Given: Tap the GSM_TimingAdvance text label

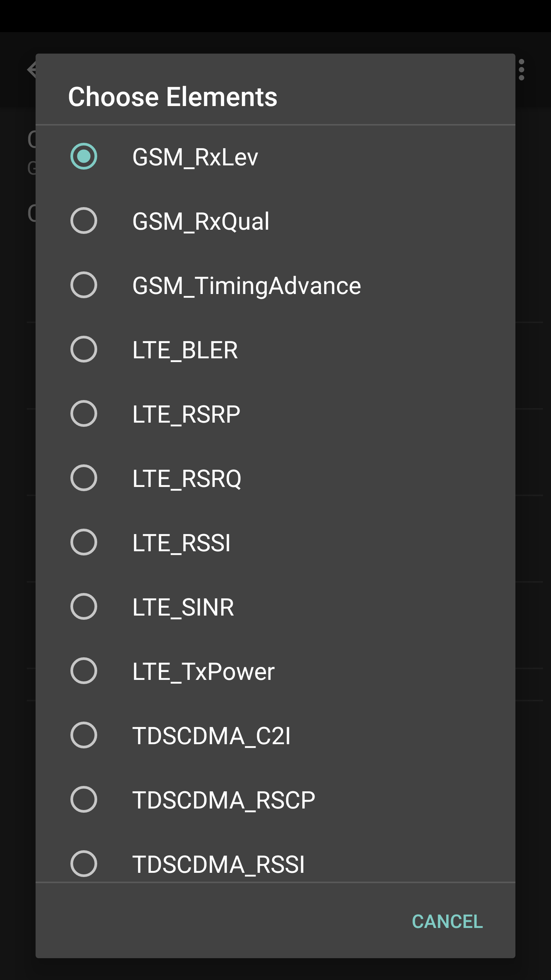Looking at the screenshot, I should [247, 286].
